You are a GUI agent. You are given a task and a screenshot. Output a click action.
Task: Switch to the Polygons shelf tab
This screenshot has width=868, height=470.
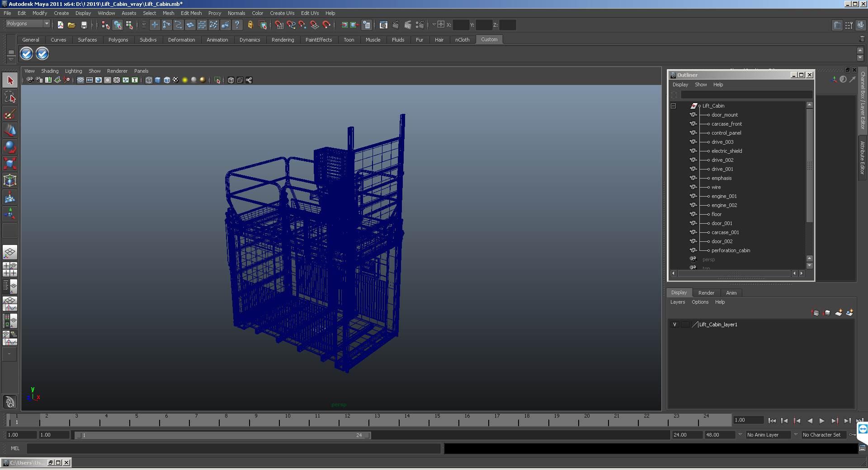(118, 40)
